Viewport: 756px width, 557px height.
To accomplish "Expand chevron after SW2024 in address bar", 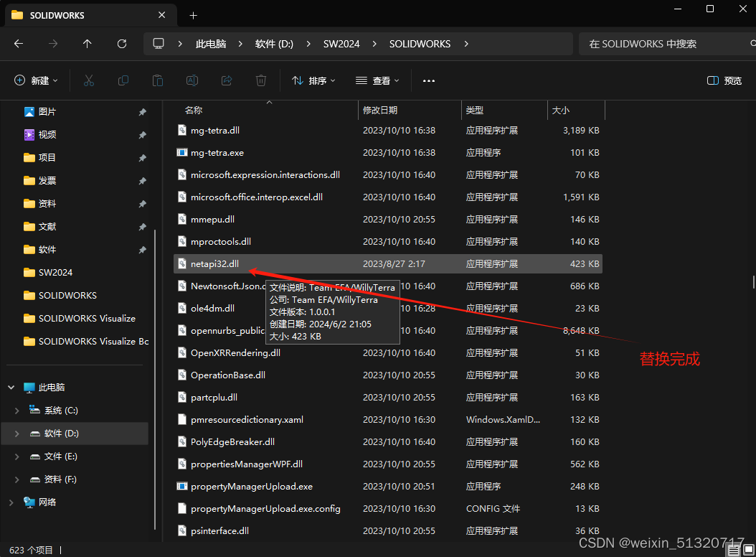I will click(374, 44).
